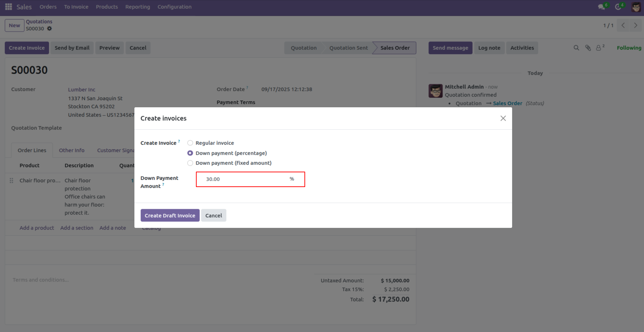The image size is (644, 332).
Task: Click the gear icon next to S00030
Action: 50,29
